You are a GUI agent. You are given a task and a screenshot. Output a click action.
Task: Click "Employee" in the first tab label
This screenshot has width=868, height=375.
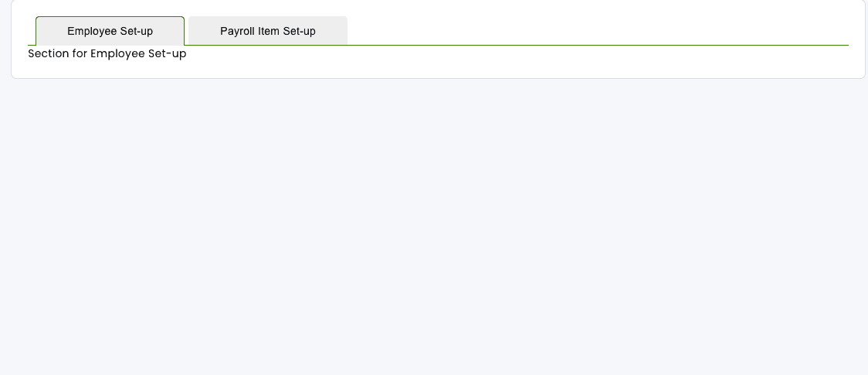click(x=91, y=32)
